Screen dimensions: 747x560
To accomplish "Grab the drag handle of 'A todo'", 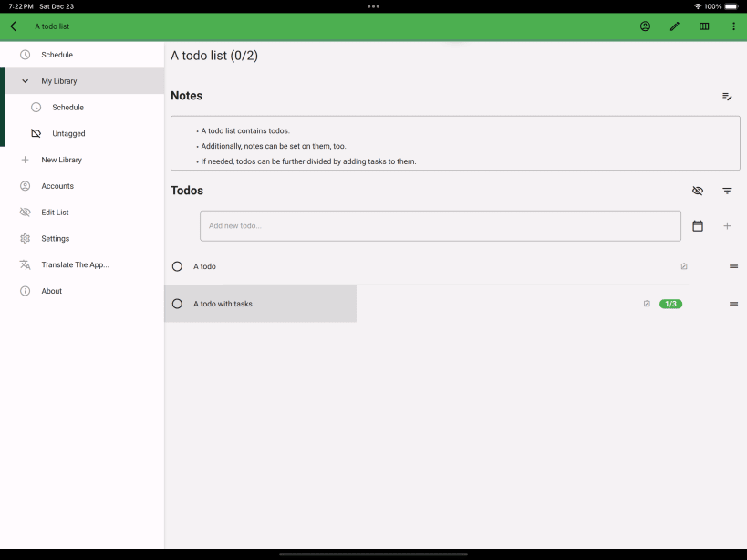I will tap(733, 266).
